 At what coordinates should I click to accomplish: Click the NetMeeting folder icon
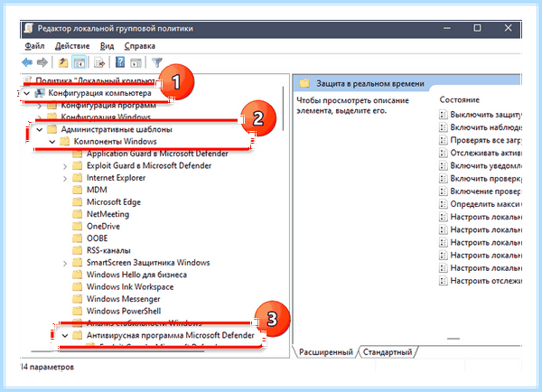78,214
